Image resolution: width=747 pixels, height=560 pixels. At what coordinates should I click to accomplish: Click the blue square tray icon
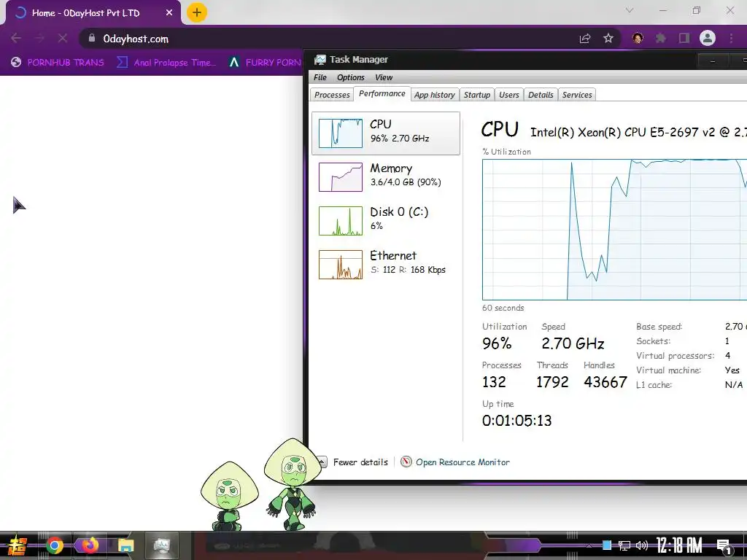pos(606,545)
